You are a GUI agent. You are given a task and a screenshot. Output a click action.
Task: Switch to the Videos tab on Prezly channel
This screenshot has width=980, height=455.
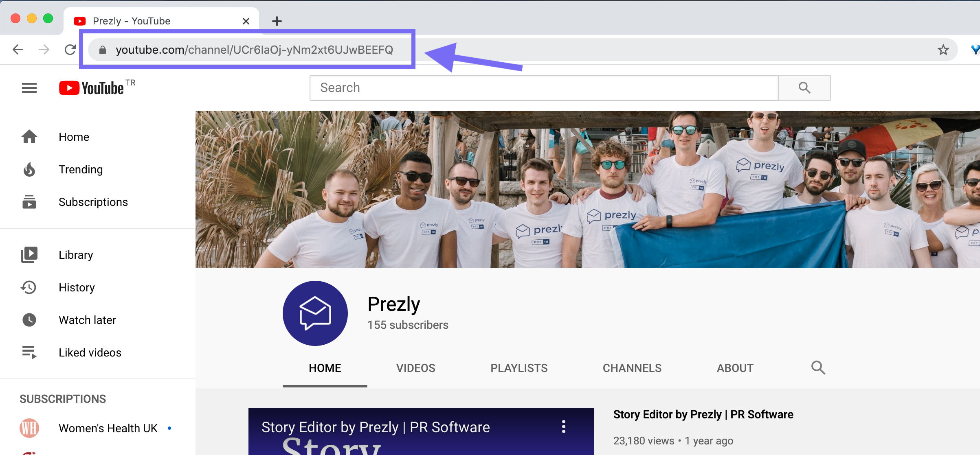415,367
